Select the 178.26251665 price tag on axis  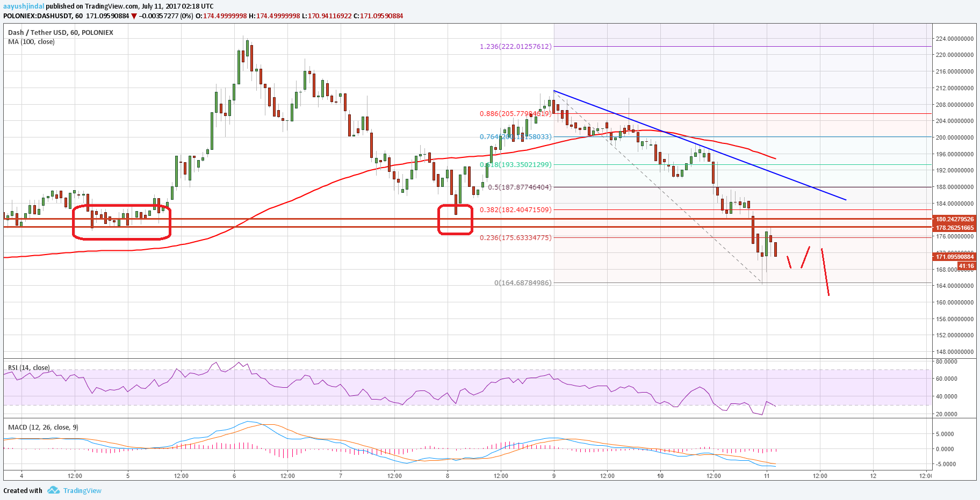pos(955,228)
